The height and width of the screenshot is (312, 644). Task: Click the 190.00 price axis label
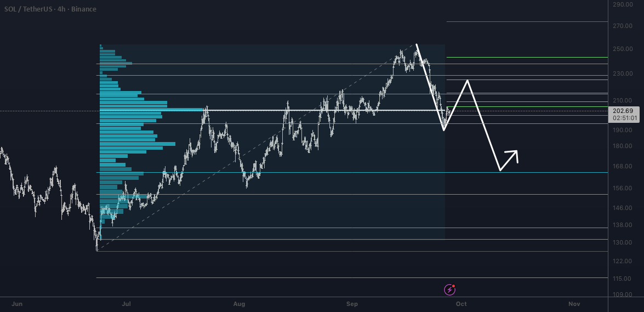click(623, 130)
